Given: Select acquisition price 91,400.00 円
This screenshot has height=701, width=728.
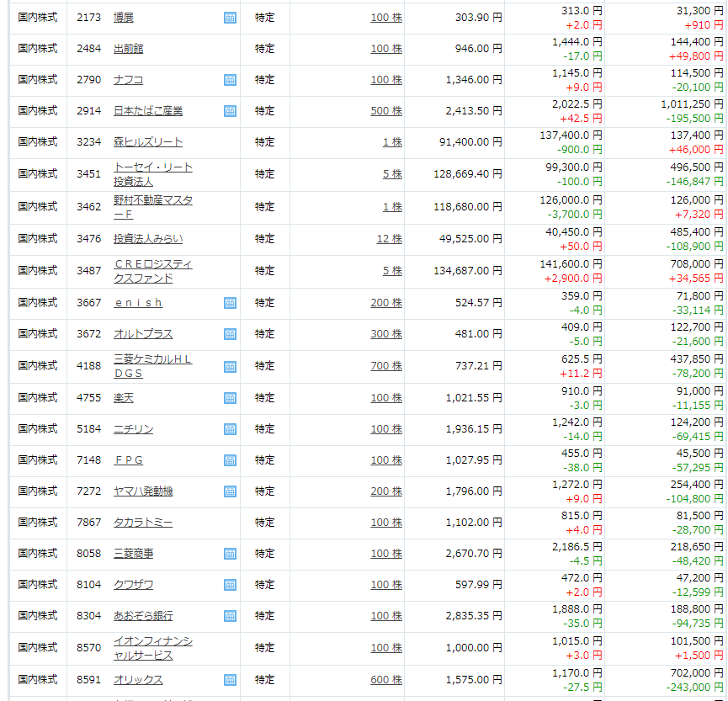Looking at the screenshot, I should tap(470, 142).
